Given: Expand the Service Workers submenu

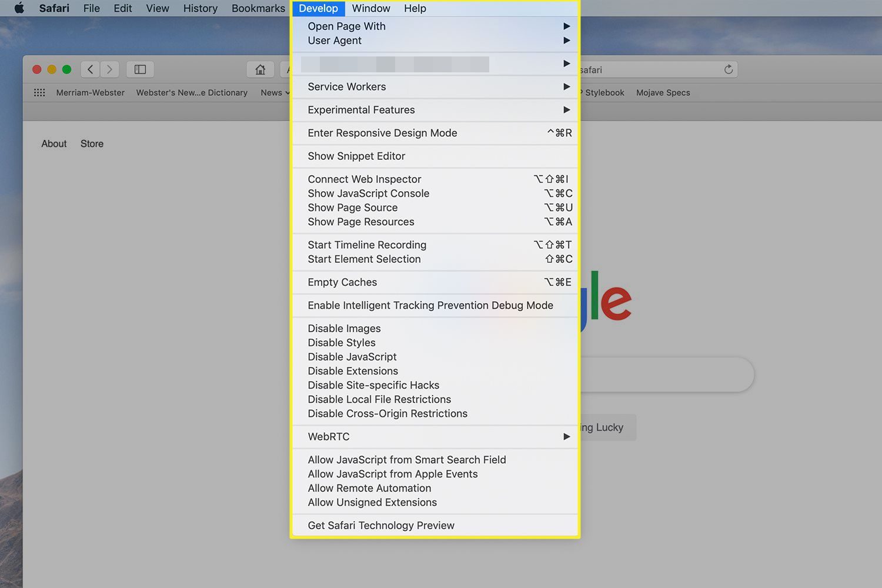Looking at the screenshot, I should tap(435, 86).
